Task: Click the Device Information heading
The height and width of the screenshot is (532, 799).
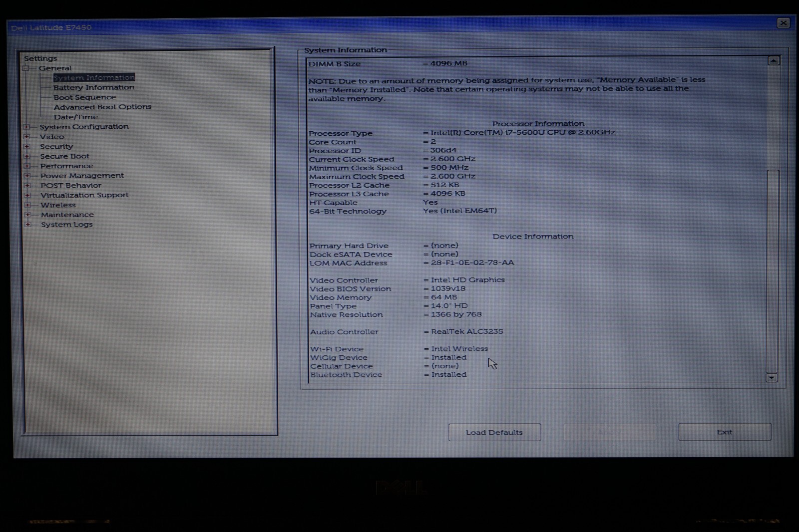Action: pyautogui.click(x=533, y=237)
